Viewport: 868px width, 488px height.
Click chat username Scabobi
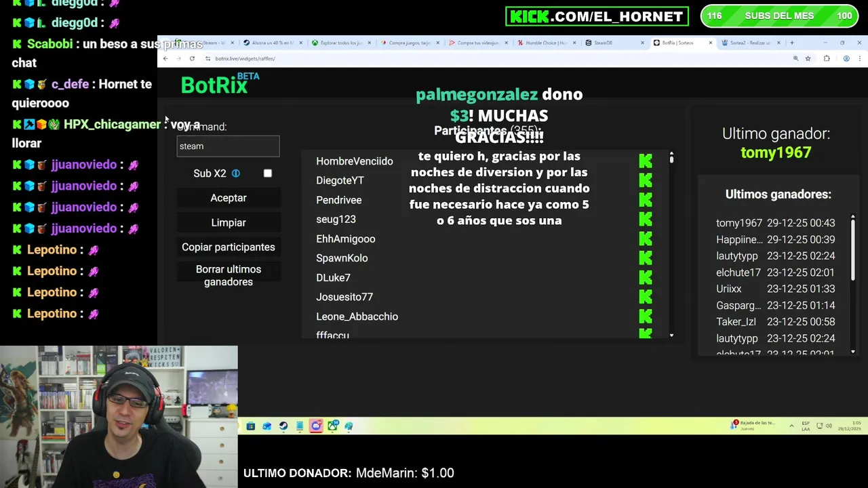pyautogui.click(x=50, y=44)
